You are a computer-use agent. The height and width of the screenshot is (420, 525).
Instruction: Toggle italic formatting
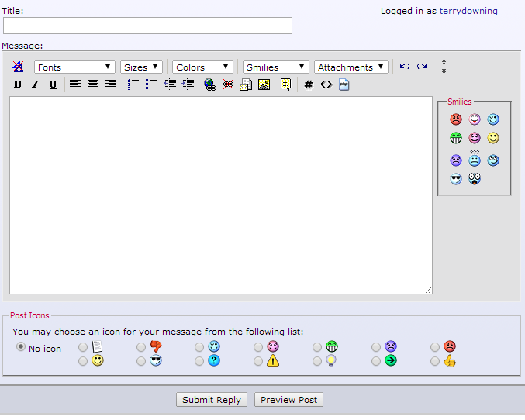35,84
